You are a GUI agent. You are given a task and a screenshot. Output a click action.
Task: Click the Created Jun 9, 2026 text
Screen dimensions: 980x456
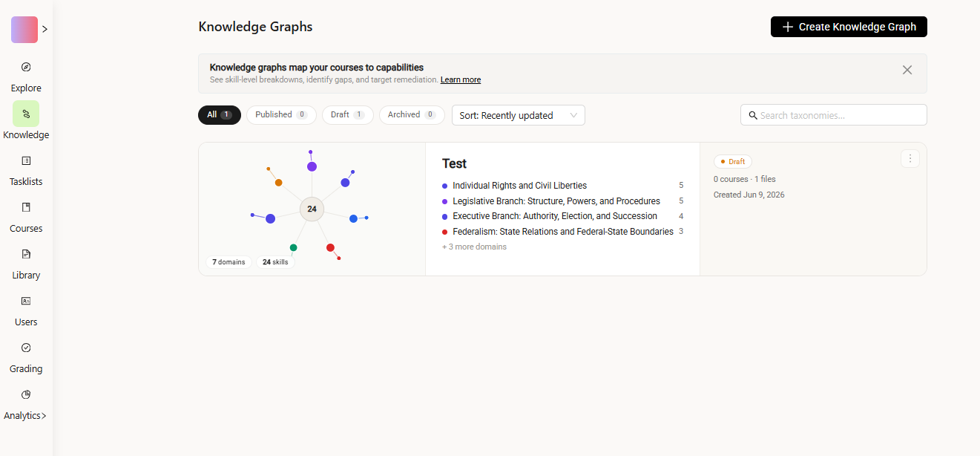749,195
